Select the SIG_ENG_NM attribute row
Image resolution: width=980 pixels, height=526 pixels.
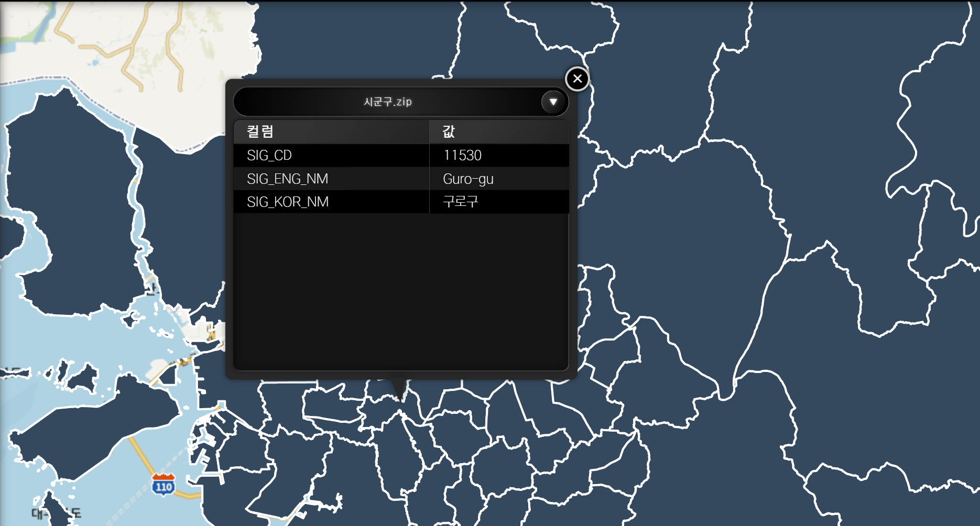[x=288, y=179]
